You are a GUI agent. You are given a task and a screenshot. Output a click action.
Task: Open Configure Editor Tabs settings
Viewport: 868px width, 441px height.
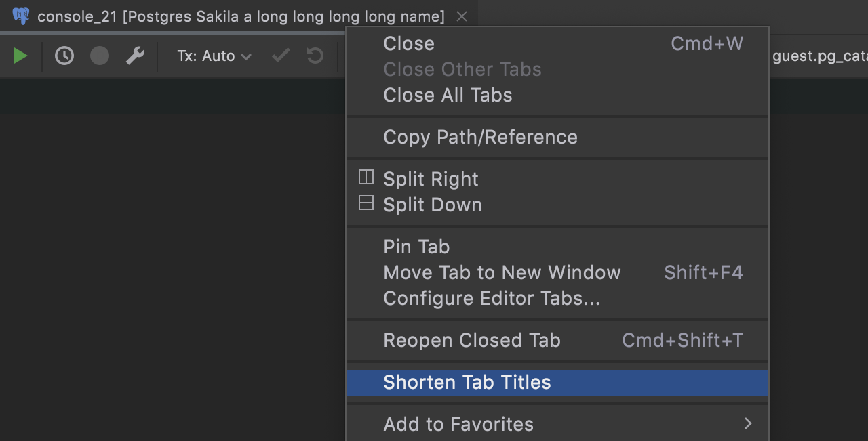(x=492, y=298)
